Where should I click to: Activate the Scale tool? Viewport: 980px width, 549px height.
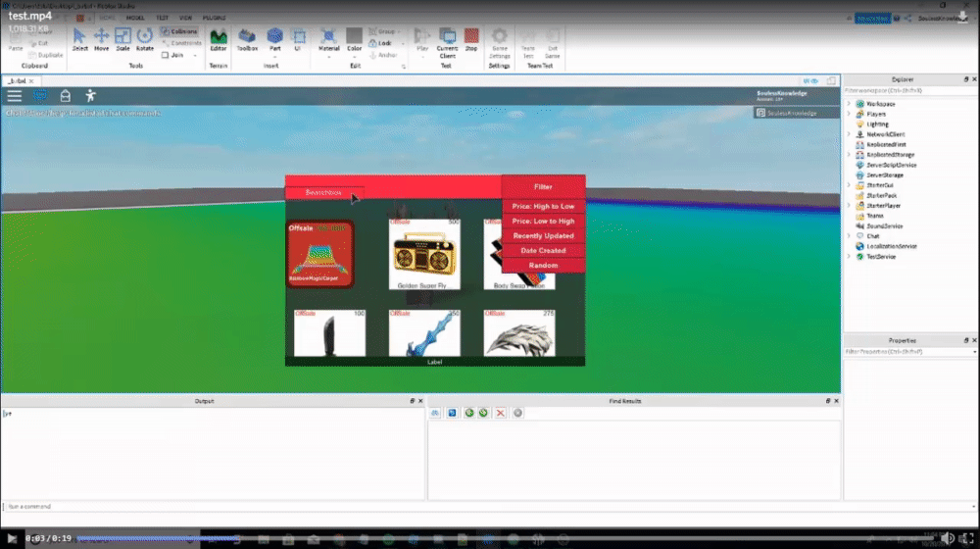tap(122, 39)
